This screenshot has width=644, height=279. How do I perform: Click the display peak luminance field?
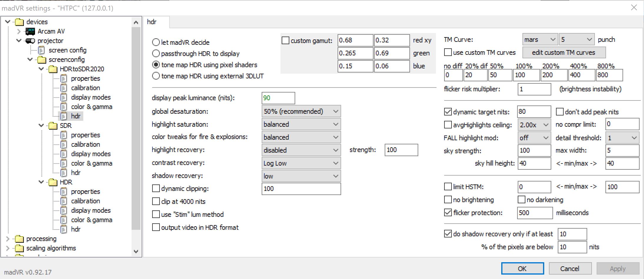[278, 98]
